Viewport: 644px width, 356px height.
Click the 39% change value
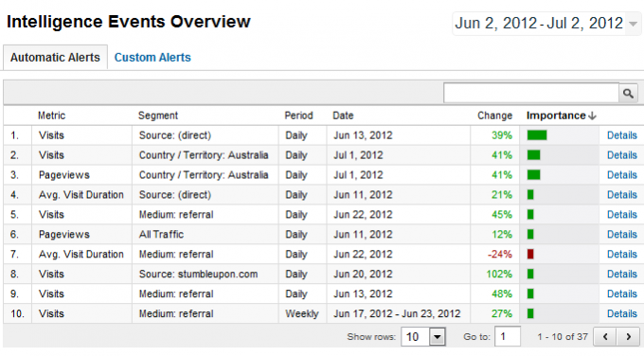click(x=502, y=135)
